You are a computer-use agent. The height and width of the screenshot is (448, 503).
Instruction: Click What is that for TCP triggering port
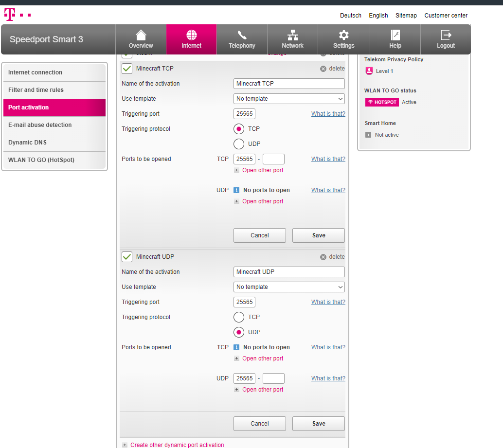328,114
